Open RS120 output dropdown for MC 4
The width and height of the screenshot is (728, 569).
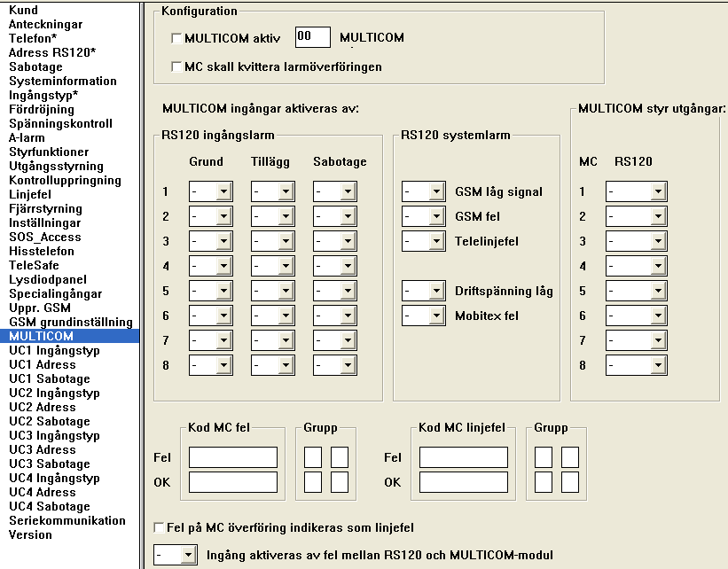coord(637,266)
